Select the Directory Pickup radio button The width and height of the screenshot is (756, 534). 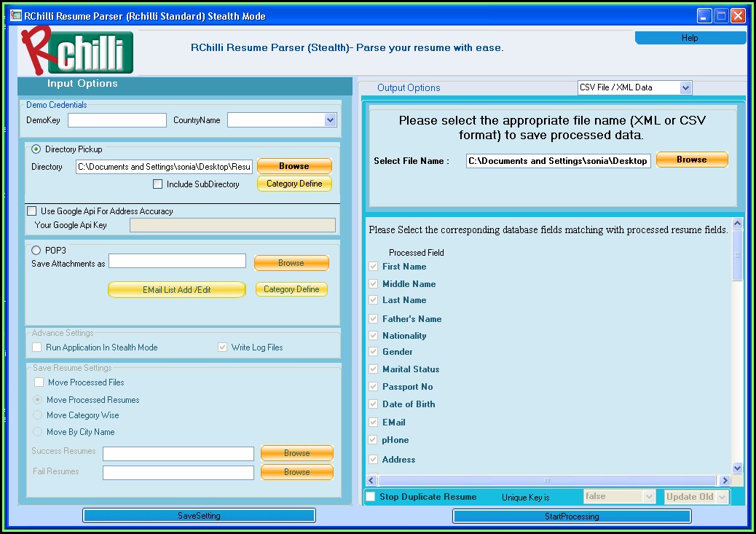36,149
